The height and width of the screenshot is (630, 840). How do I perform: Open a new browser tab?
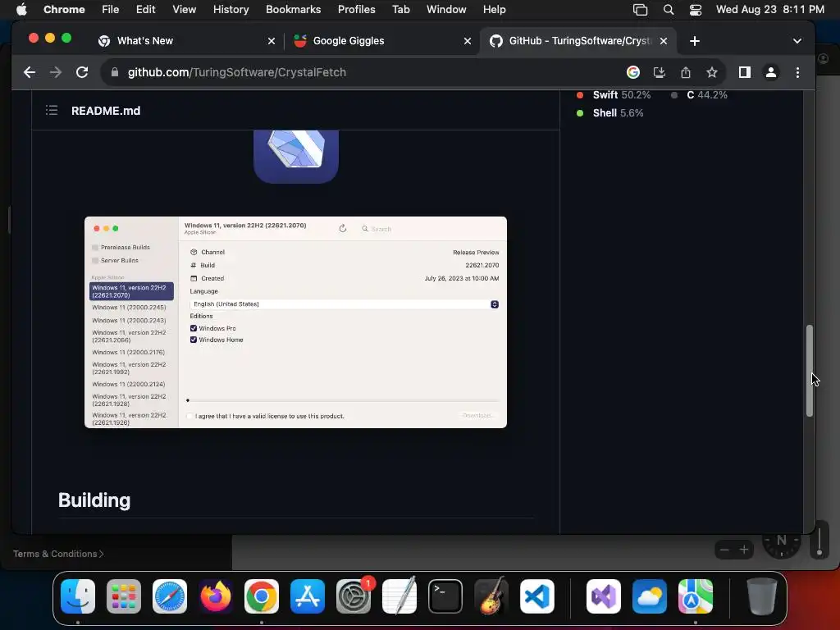point(695,41)
